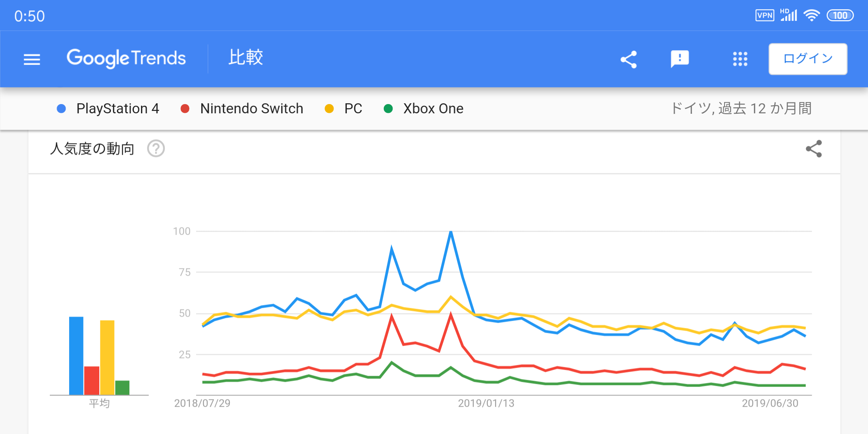Select the Nintendo Switch search term

pyautogui.click(x=251, y=108)
